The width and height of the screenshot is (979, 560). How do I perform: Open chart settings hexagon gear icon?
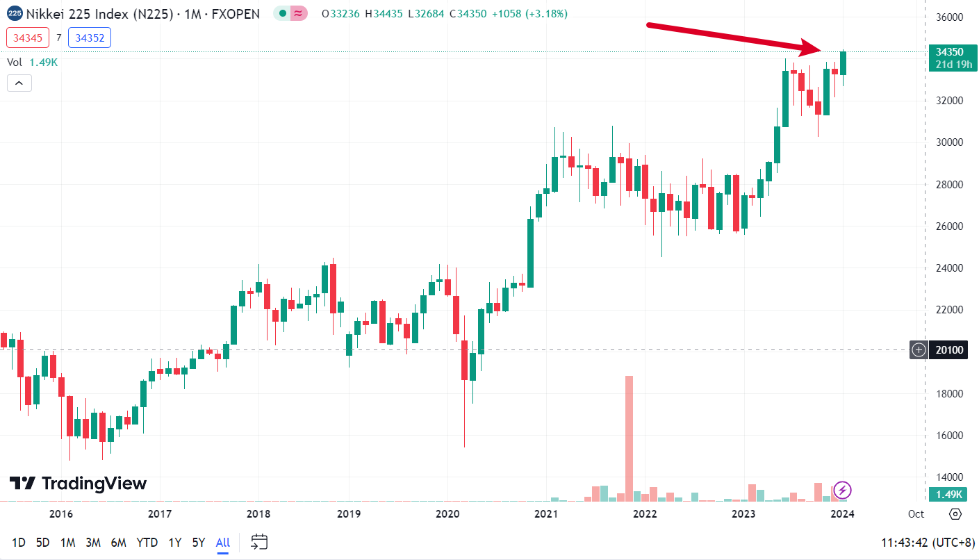955,514
